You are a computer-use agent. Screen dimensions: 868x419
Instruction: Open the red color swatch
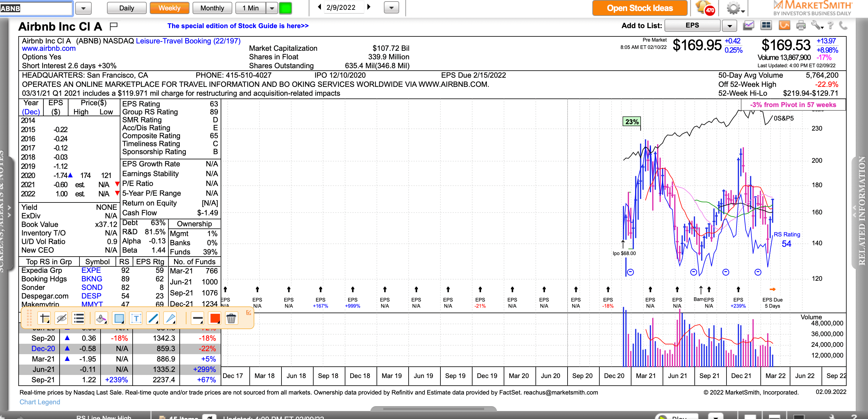(x=215, y=318)
